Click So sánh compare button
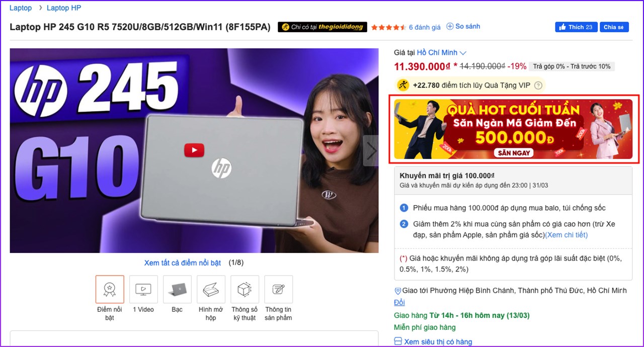Image resolution: width=644 pixels, height=347 pixels. coord(463,27)
